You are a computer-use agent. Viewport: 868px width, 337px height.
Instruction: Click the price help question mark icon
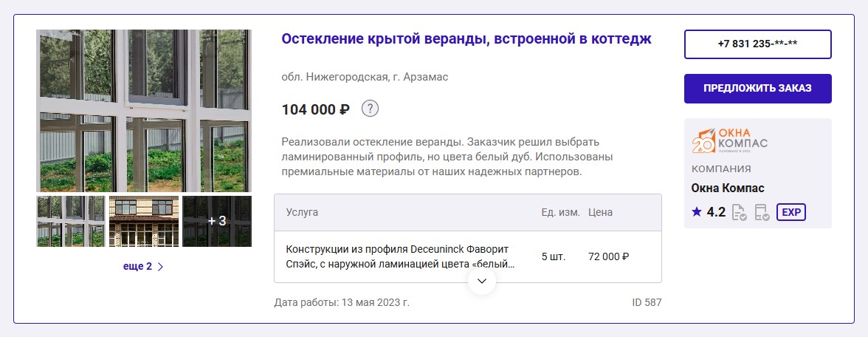(370, 109)
